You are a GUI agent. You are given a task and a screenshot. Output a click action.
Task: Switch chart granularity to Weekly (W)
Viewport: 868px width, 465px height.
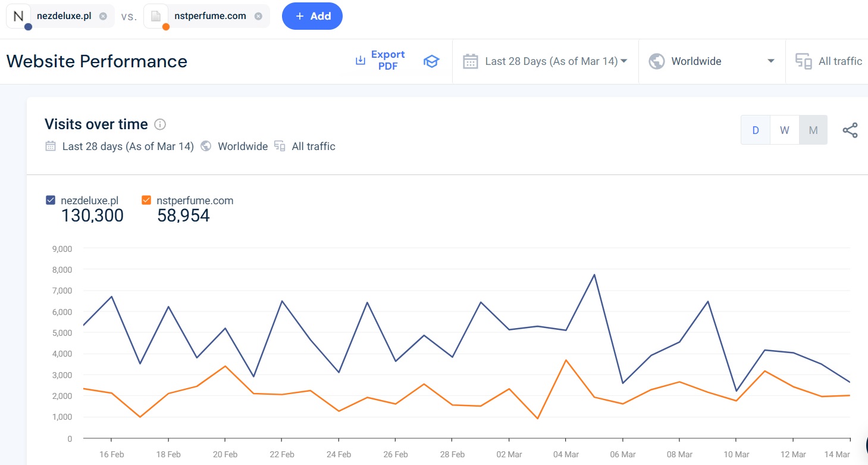tap(785, 130)
